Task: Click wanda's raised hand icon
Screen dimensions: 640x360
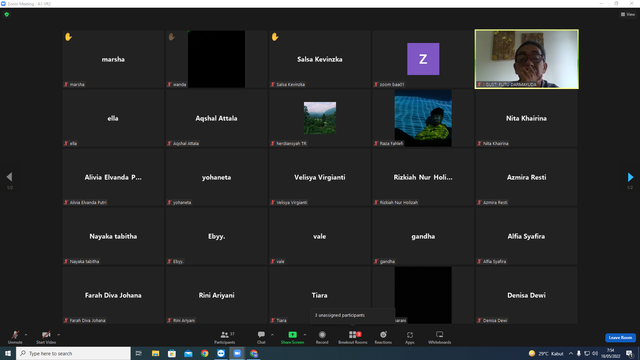Action: pyautogui.click(x=171, y=37)
